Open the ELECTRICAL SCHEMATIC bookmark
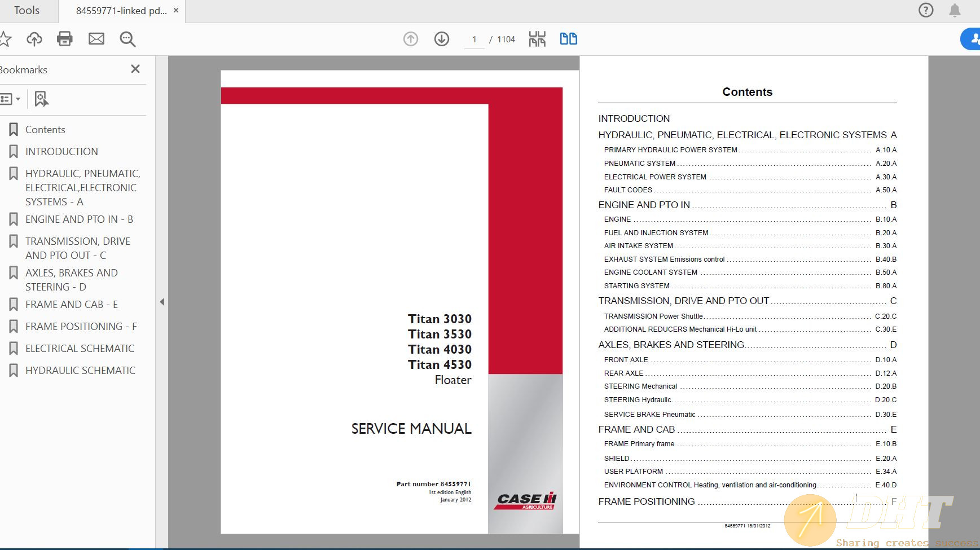Image resolution: width=980 pixels, height=550 pixels. 79,348
